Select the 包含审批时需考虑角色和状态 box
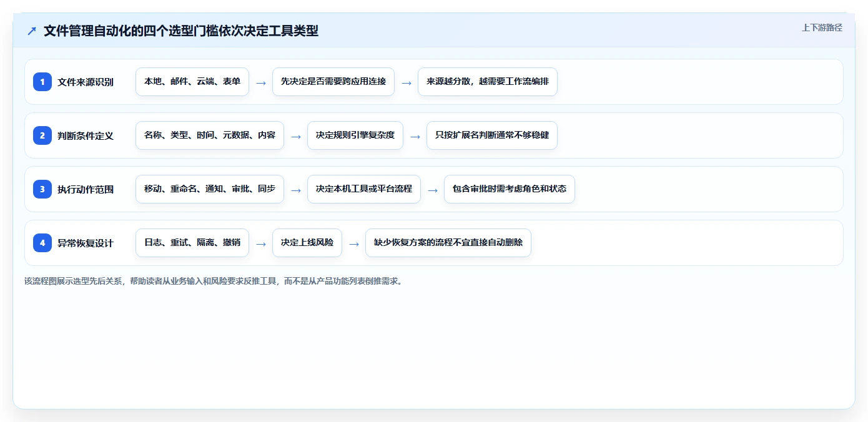 [510, 189]
